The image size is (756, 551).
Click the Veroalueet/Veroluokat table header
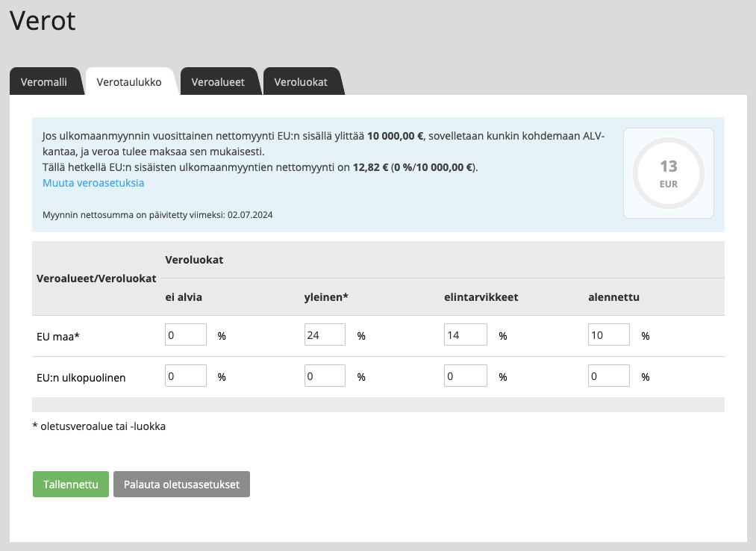(96, 278)
